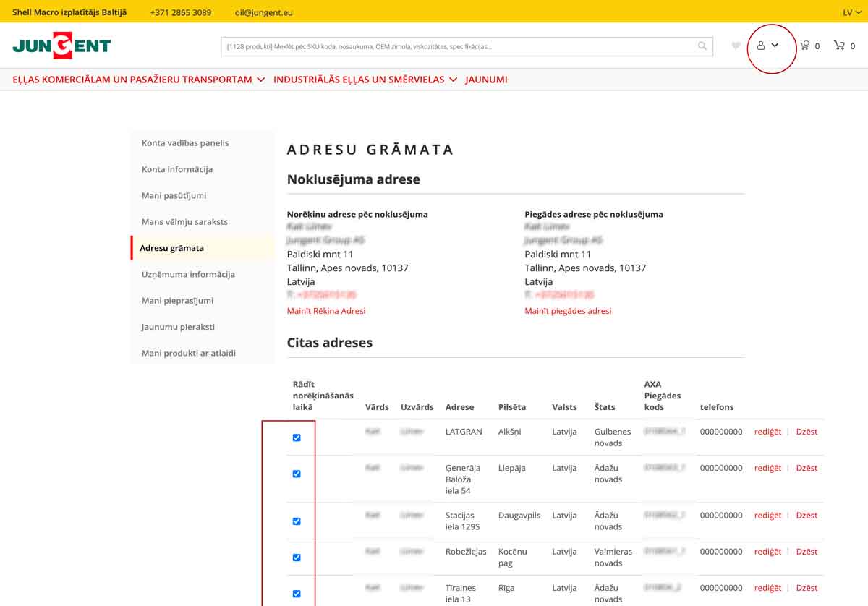Click Dzēst for Robežlejas address
Screen dimensions: 868x606
point(807,552)
